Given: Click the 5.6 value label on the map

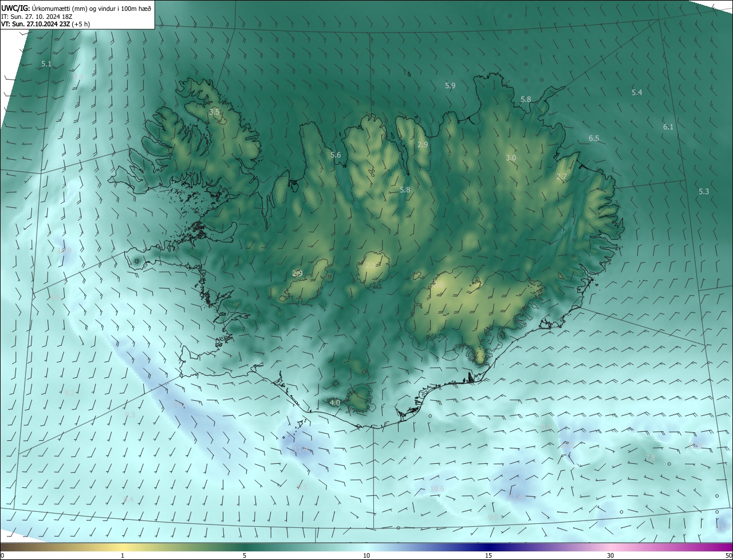Looking at the screenshot, I should (x=336, y=155).
